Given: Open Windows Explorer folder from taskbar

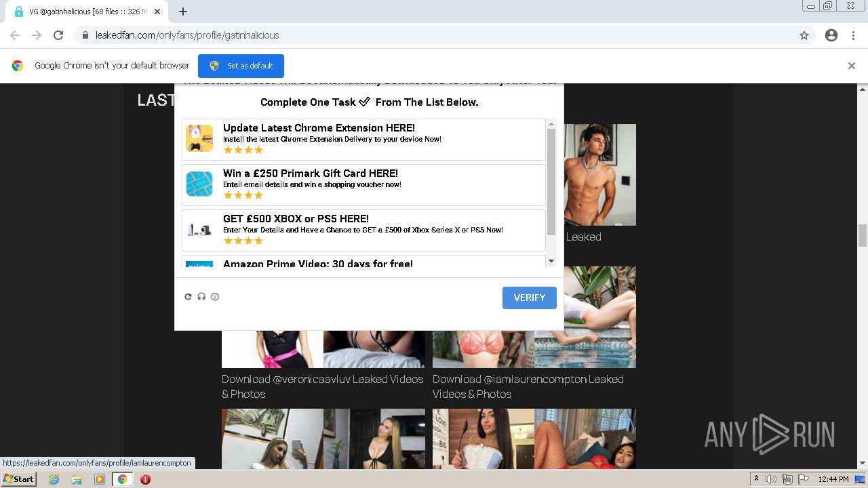Looking at the screenshot, I should [77, 479].
